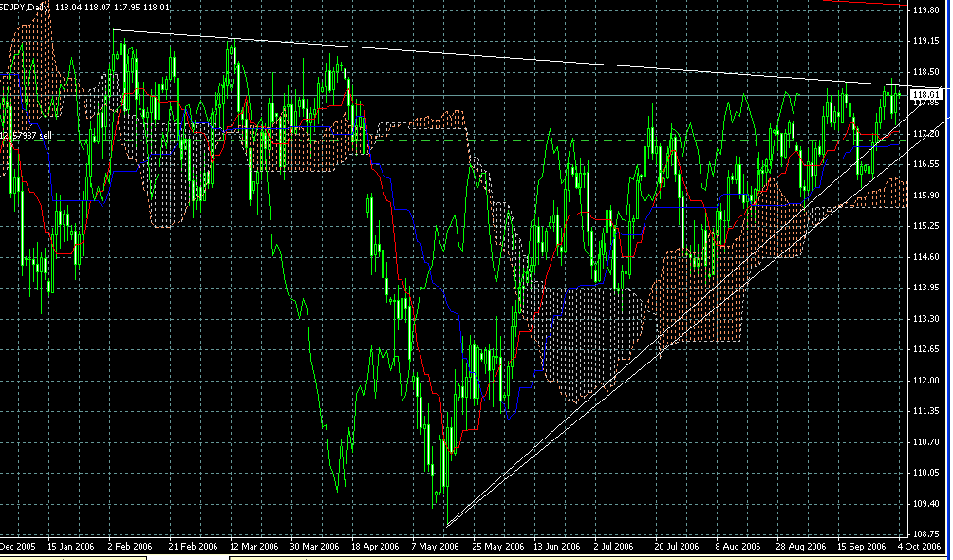Click the '18 Apr 2006' date label
The height and width of the screenshot is (560, 953).
tap(376, 546)
